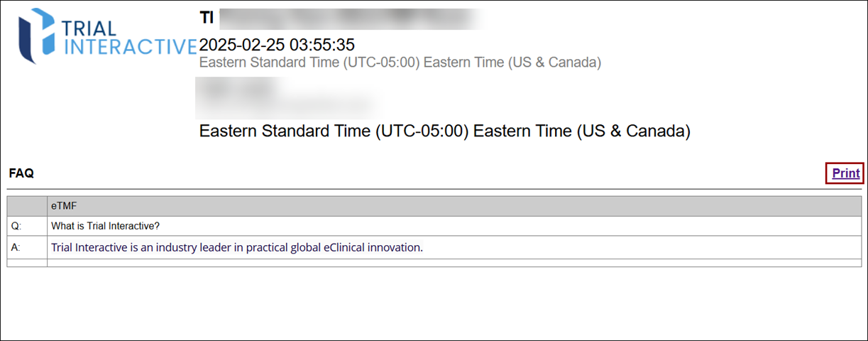
Task: Select question "What is Trial Interactive?"
Action: (105, 226)
